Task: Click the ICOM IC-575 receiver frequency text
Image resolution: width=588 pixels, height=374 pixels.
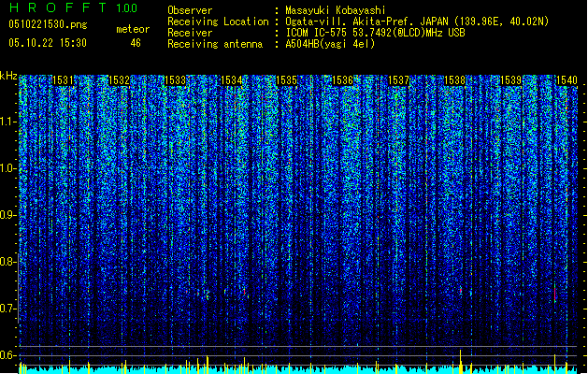Action: tap(375, 33)
